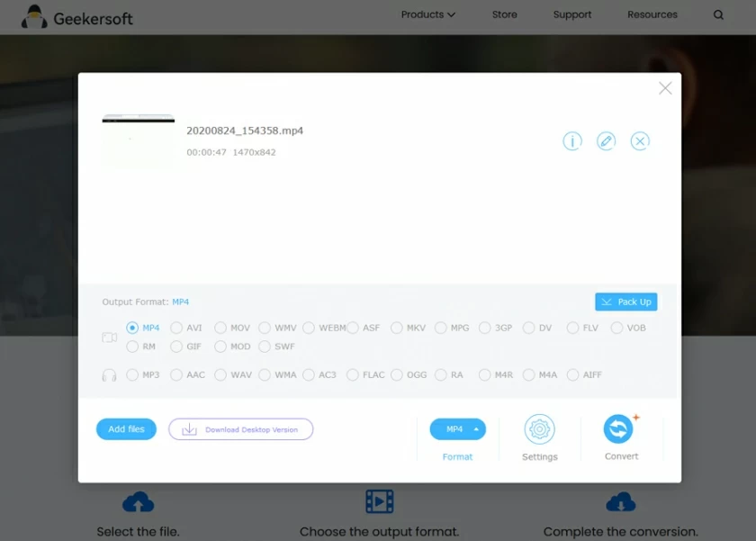This screenshot has width=756, height=541.
Task: Remove the file with the circled X icon
Action: pyautogui.click(x=640, y=141)
